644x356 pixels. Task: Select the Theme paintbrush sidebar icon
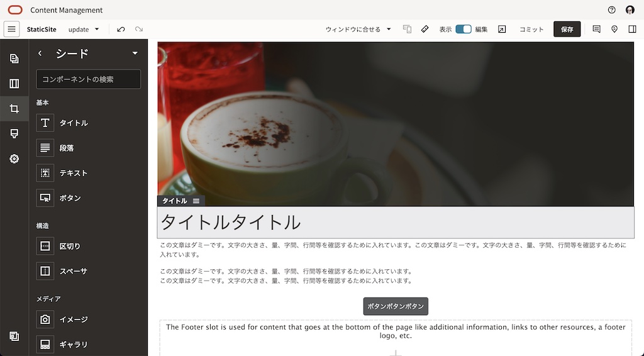click(14, 134)
